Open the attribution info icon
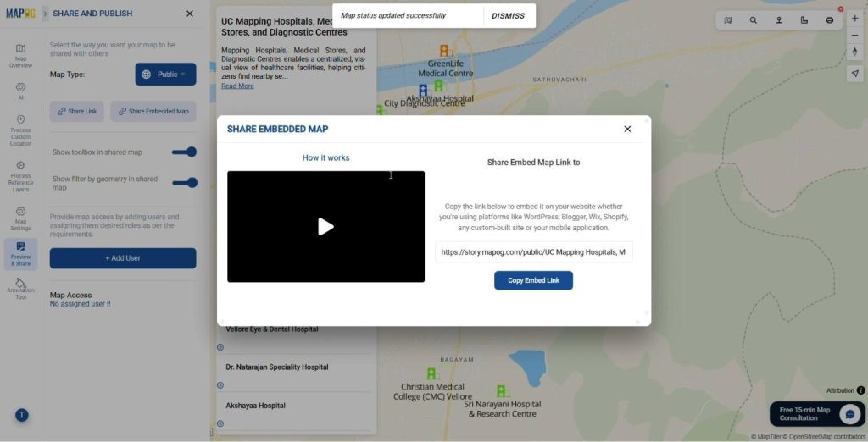The width and height of the screenshot is (868, 442). [861, 390]
